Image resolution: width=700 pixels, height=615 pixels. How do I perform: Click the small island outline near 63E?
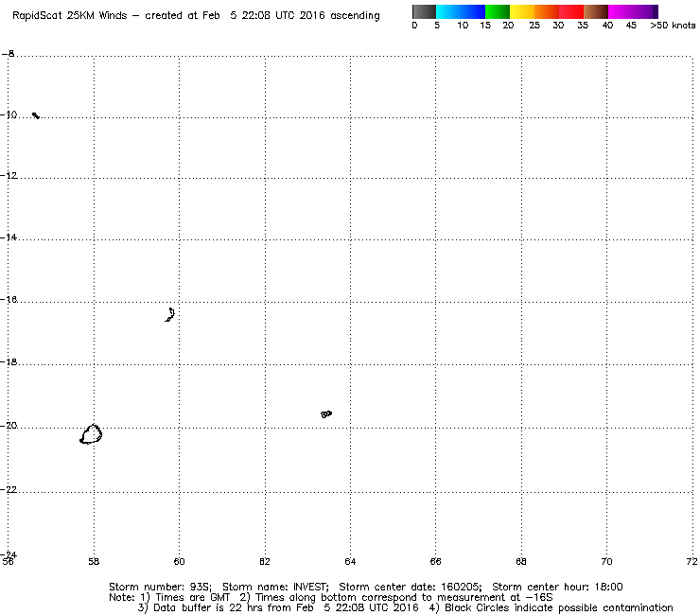326,414
